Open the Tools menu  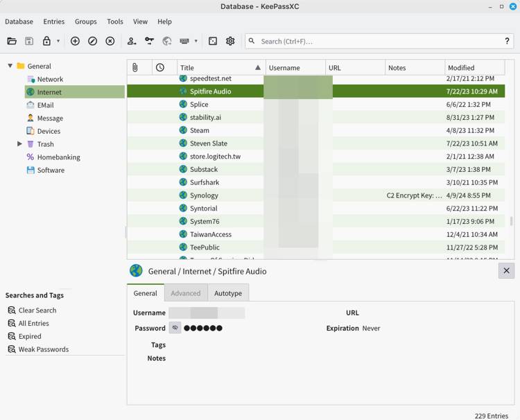tap(114, 21)
